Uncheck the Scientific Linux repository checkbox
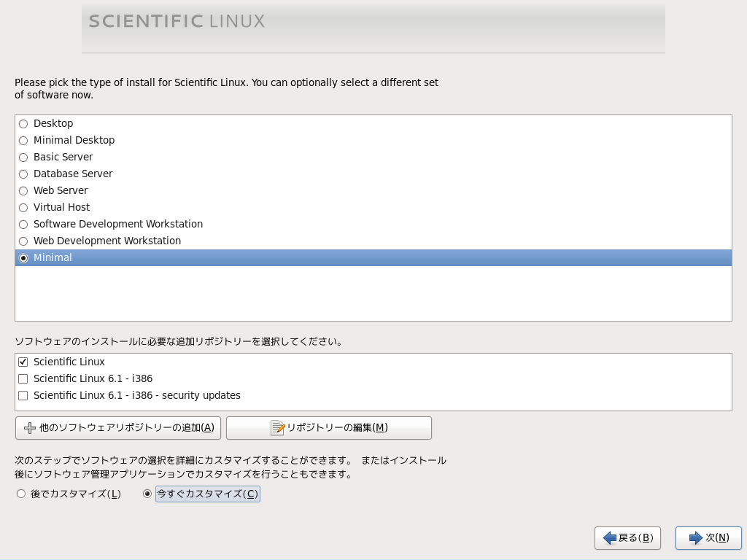This screenshot has width=747, height=560. click(x=23, y=362)
